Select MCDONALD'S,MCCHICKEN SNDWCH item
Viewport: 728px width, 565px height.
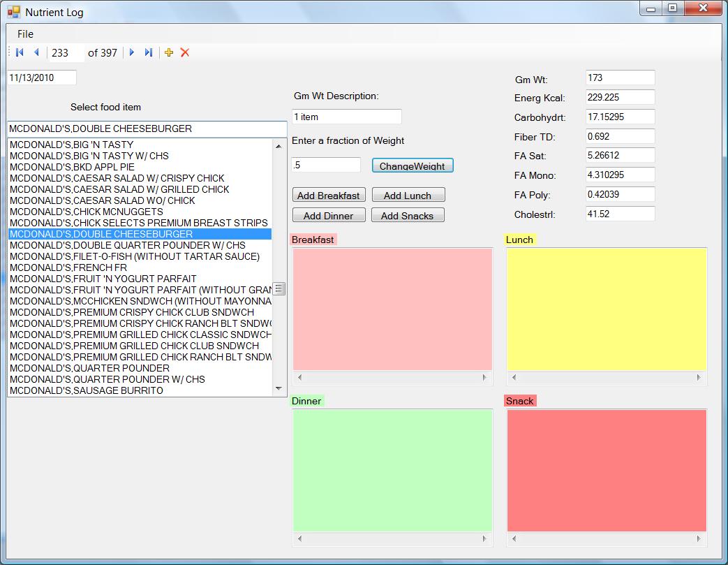[x=140, y=300]
